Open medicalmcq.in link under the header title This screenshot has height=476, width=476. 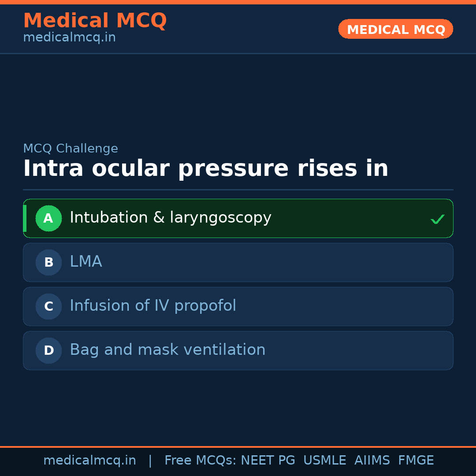coord(69,38)
